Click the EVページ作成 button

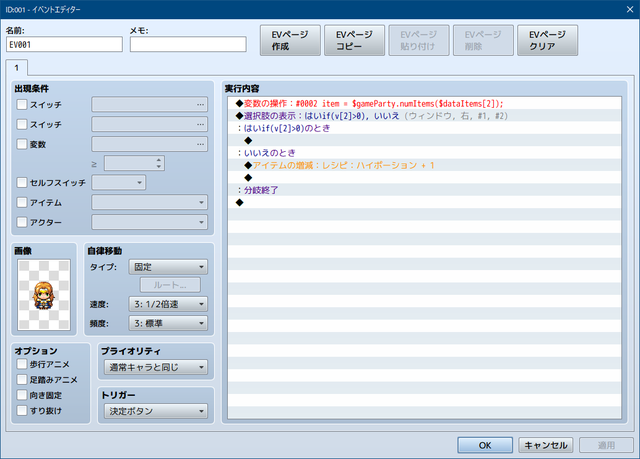[x=290, y=40]
